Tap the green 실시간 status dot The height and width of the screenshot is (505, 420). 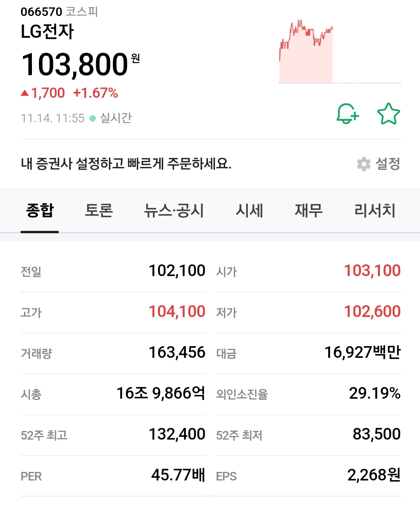click(93, 118)
